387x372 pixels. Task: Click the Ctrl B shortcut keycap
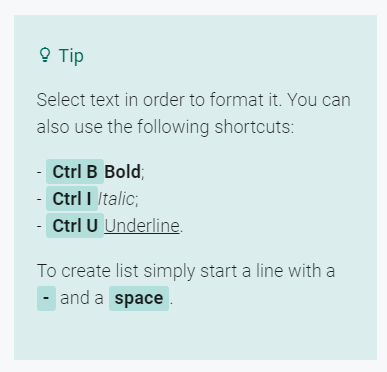(75, 172)
